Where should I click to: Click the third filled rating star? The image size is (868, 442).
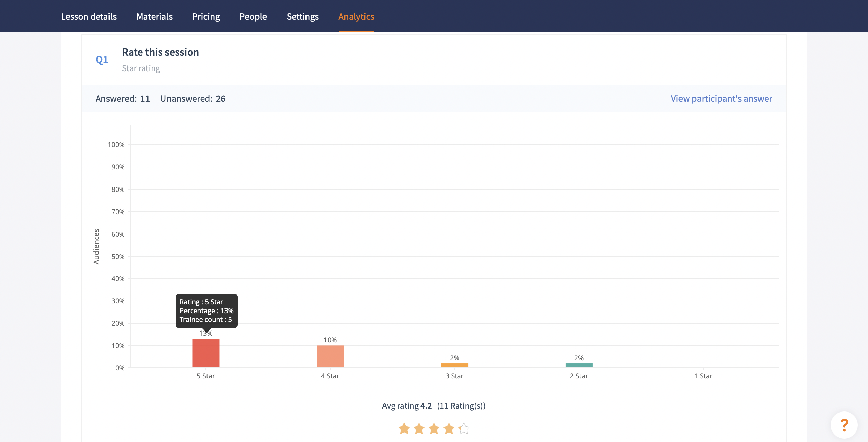coord(434,428)
